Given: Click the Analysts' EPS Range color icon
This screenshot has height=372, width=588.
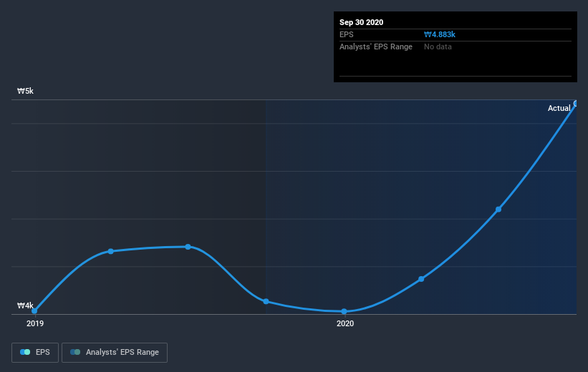Looking at the screenshot, I should coord(75,352).
